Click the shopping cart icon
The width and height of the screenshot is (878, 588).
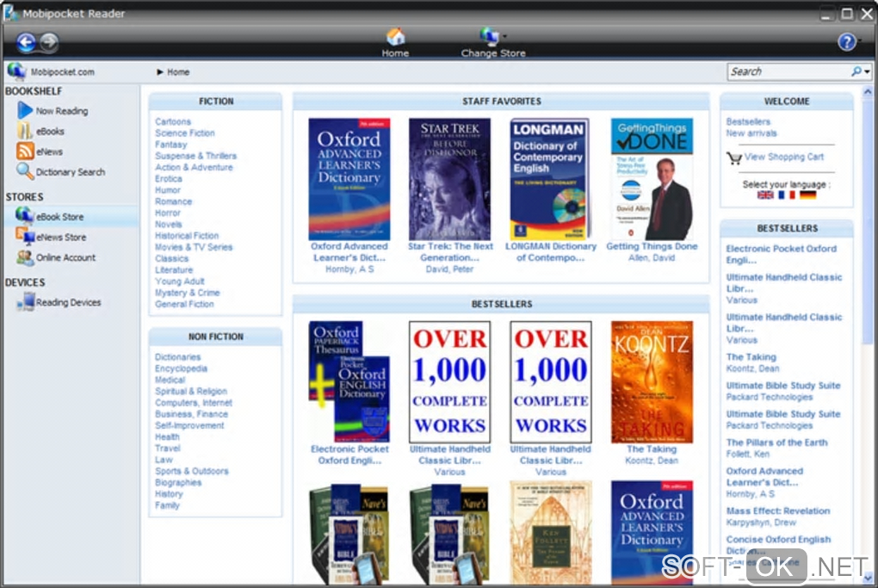point(734,158)
